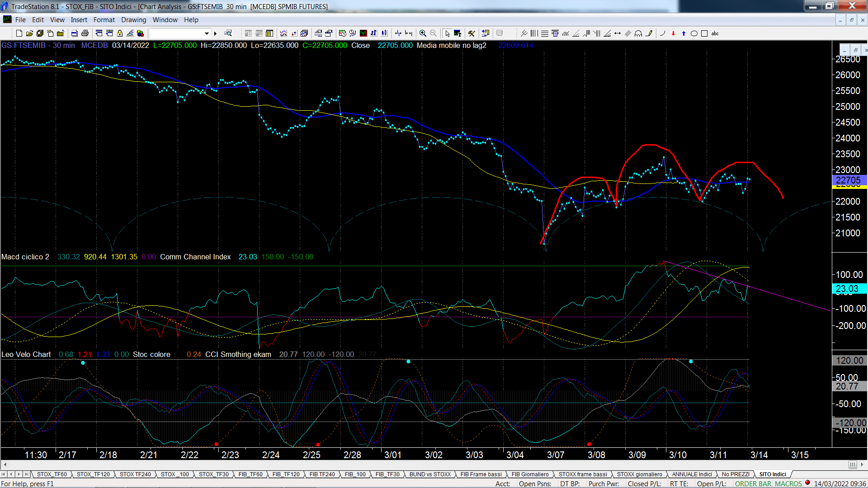
Task: Open the View menu
Action: point(57,20)
